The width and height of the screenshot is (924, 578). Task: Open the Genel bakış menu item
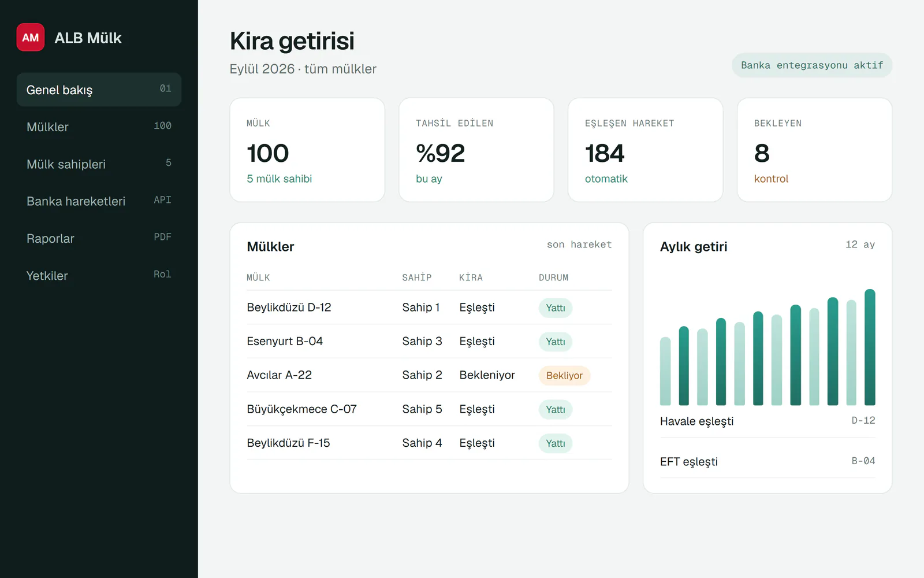pyautogui.click(x=99, y=90)
